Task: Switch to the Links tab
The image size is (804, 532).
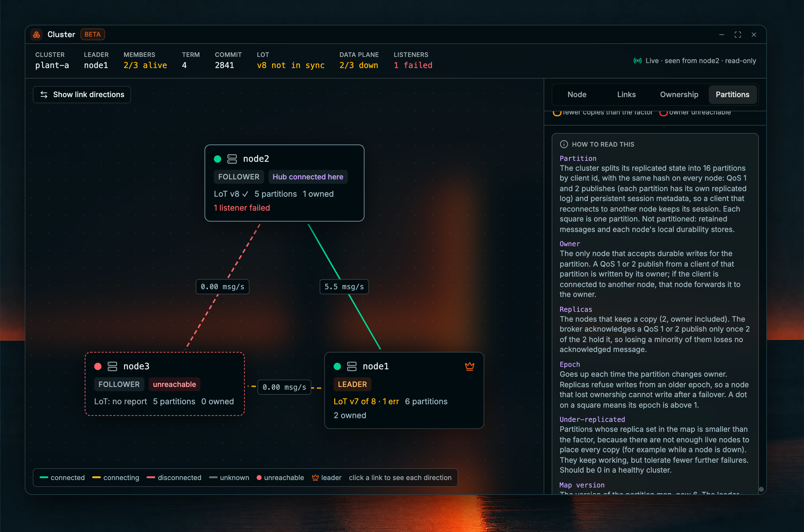Action: tap(626, 95)
